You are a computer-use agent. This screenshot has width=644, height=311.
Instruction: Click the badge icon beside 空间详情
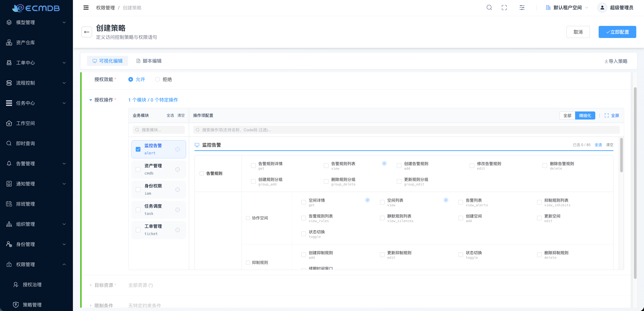pos(368,200)
